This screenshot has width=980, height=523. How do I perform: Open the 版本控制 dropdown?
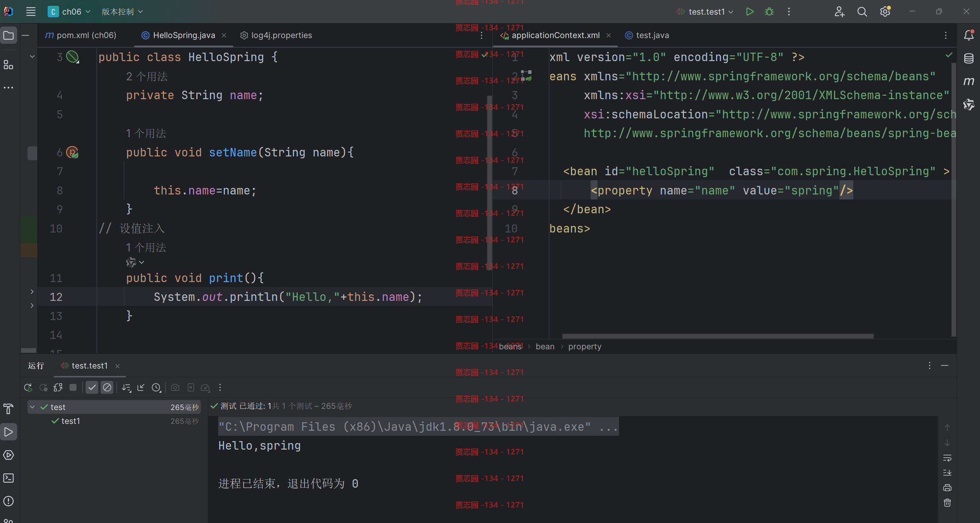click(122, 12)
